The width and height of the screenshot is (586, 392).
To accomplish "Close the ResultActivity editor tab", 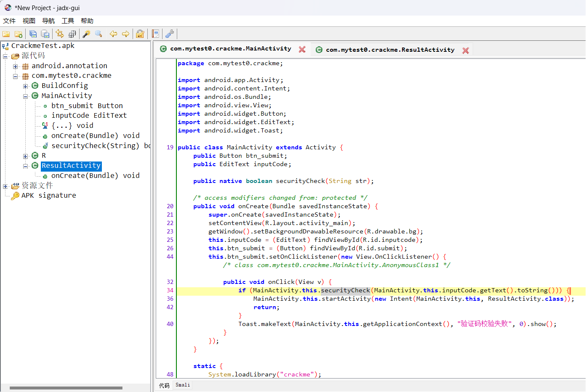I will pyautogui.click(x=466, y=50).
